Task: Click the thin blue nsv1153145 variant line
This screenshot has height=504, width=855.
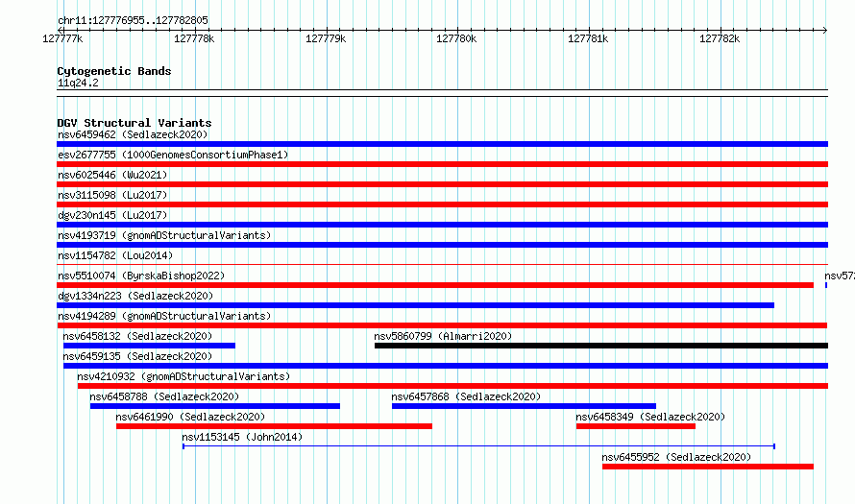Action: click(x=478, y=446)
